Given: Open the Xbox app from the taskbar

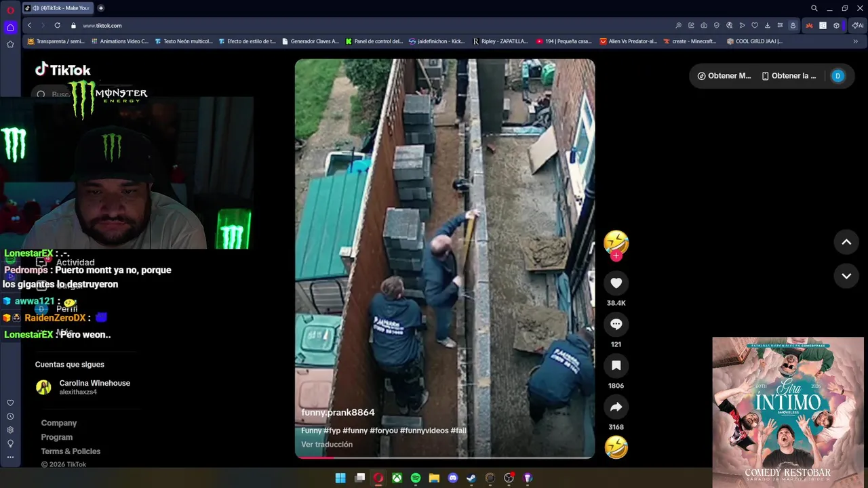Looking at the screenshot, I should click(397, 478).
